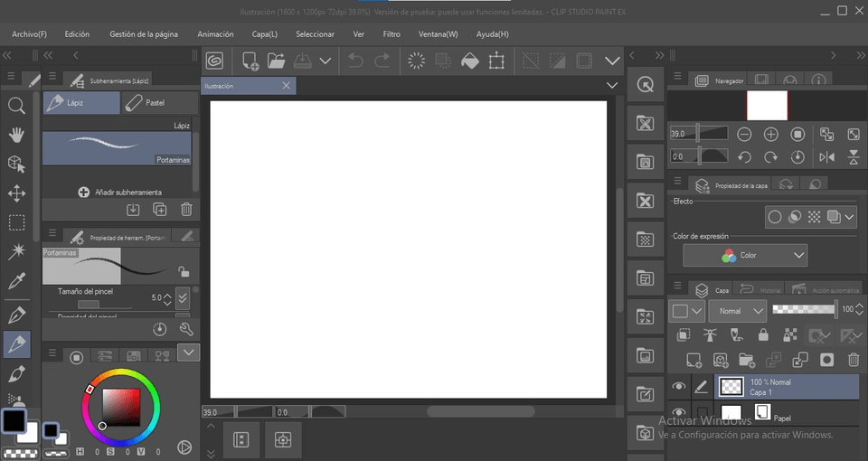Zoom out in the Navigator panel

click(744, 134)
